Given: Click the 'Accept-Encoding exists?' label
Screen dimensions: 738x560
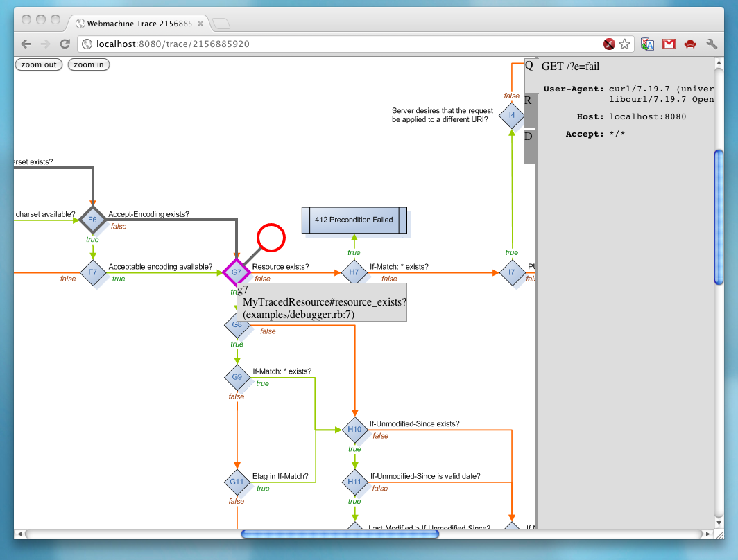Looking at the screenshot, I should [148, 214].
